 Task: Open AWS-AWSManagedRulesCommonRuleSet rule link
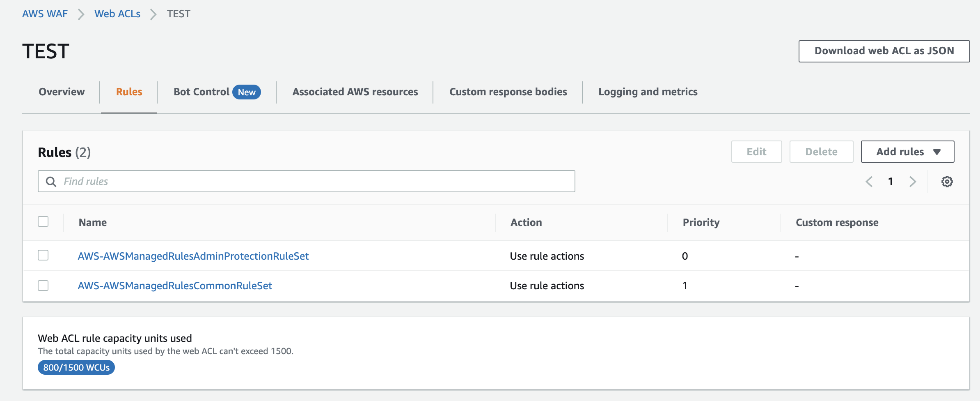[175, 286]
